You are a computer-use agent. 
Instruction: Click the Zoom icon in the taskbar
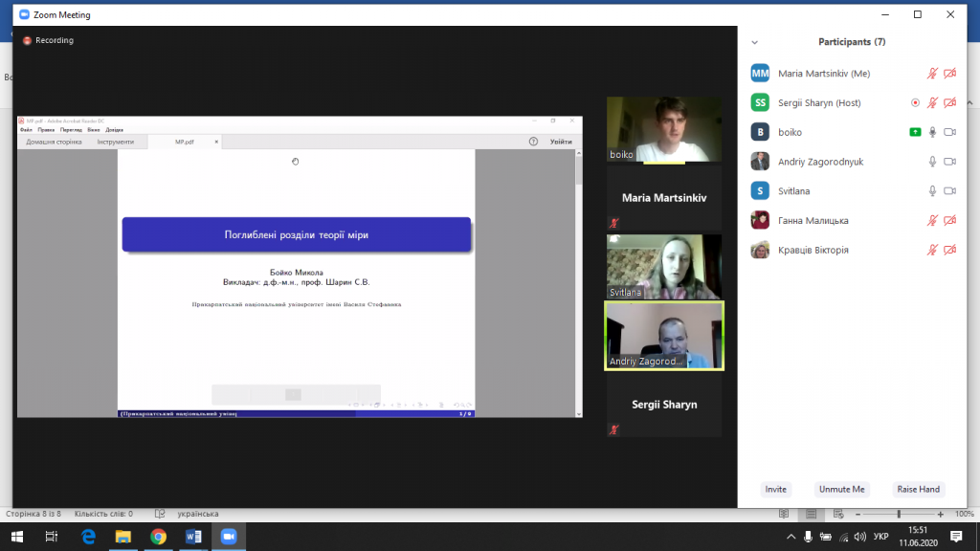pyautogui.click(x=229, y=537)
